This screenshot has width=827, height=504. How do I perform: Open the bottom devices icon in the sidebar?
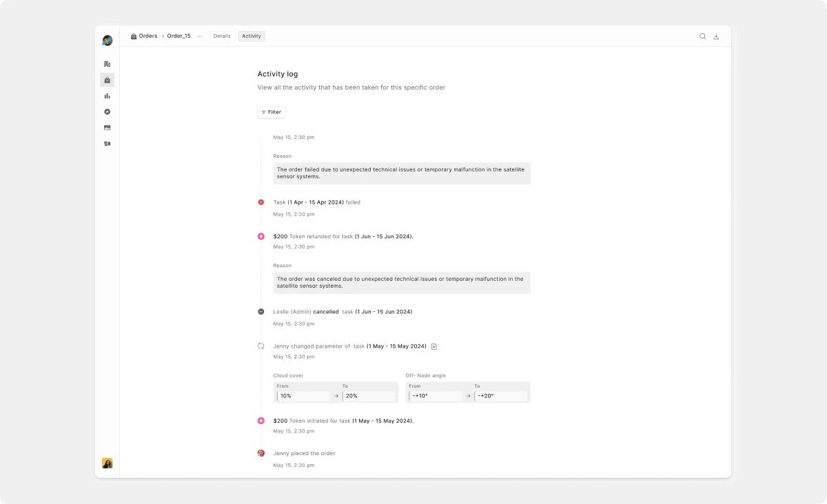108,144
